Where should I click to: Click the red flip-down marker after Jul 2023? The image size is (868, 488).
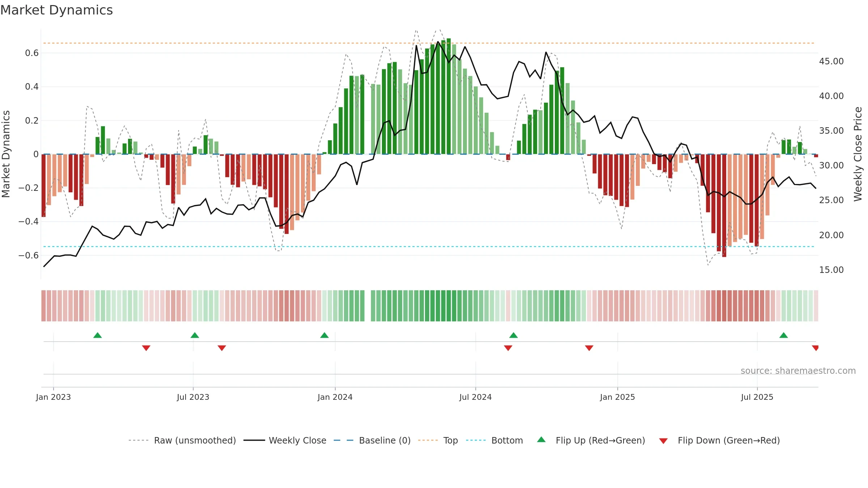click(x=222, y=348)
